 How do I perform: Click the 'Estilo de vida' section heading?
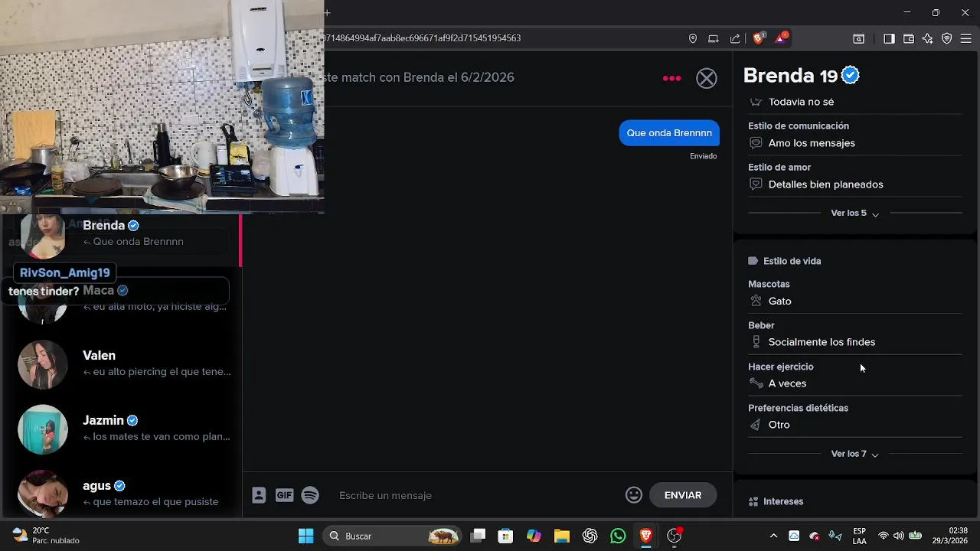coord(792,261)
